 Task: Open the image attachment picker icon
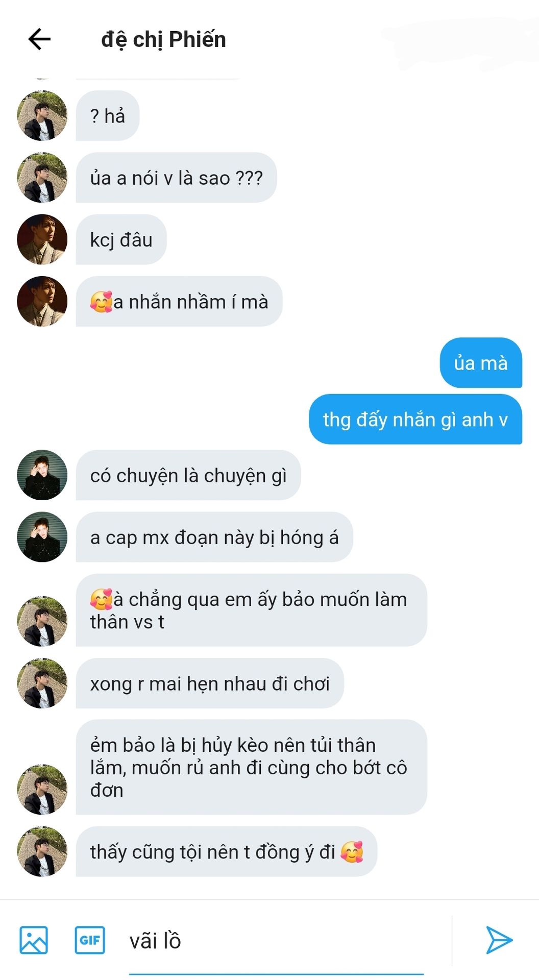[34, 940]
